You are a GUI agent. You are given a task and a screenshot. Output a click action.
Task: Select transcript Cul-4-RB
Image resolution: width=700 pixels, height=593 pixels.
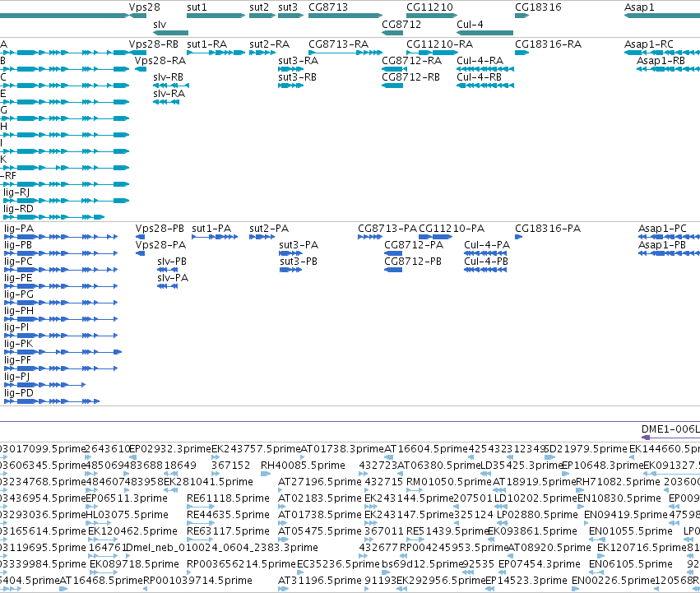[485, 86]
